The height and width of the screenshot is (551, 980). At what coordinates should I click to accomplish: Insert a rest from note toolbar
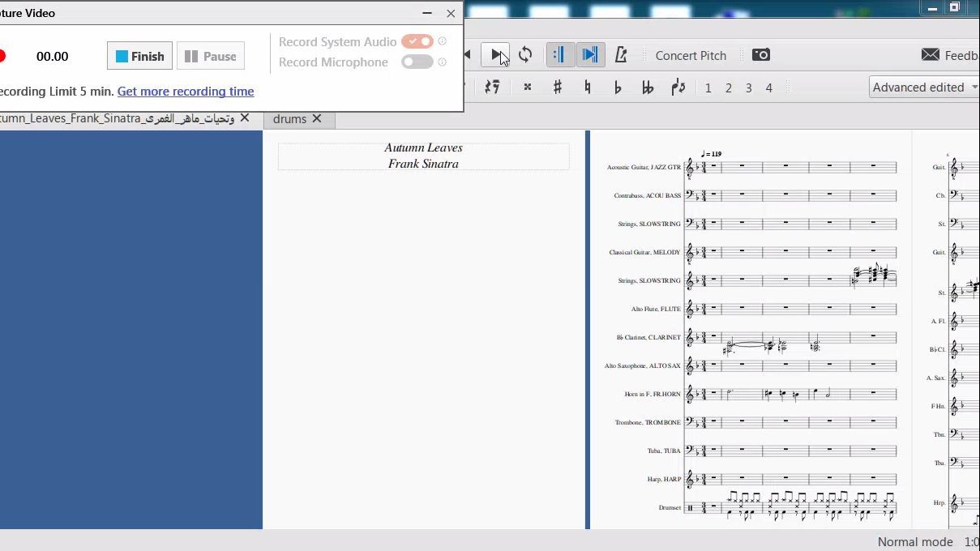tap(492, 88)
